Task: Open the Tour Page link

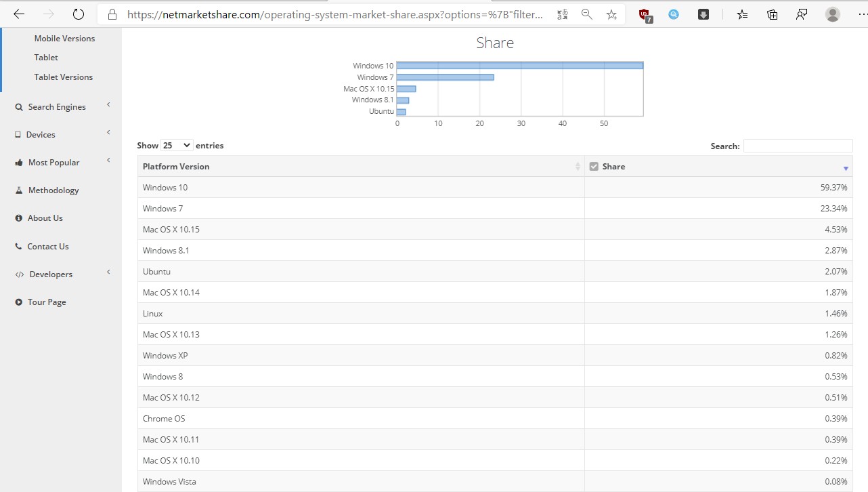Action: tap(47, 302)
